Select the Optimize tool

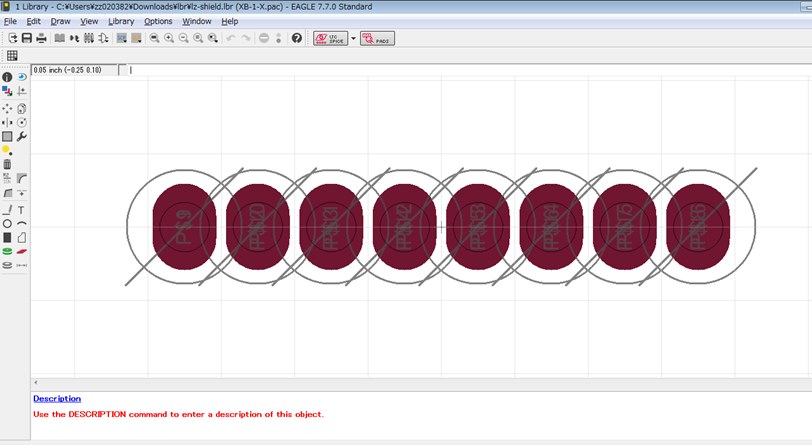pos(22,193)
